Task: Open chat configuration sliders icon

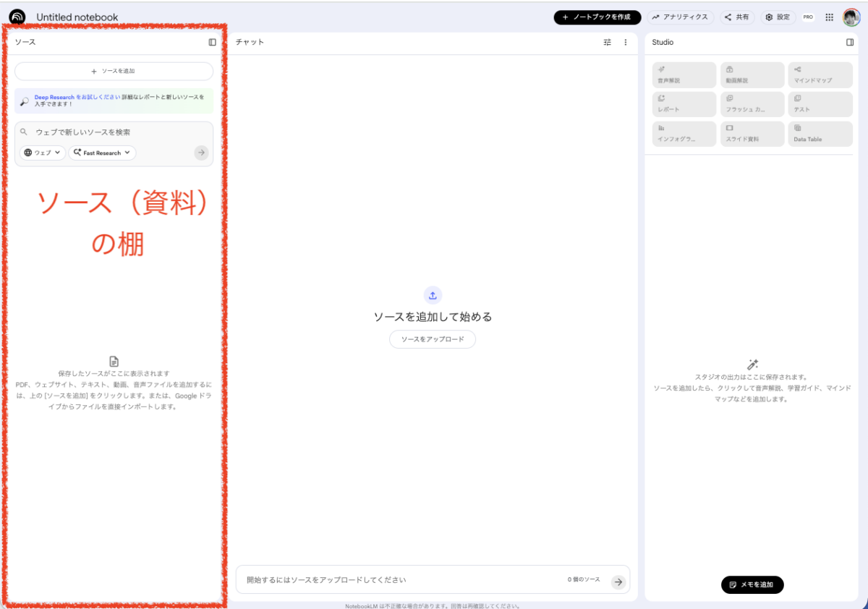Action: [x=608, y=43]
